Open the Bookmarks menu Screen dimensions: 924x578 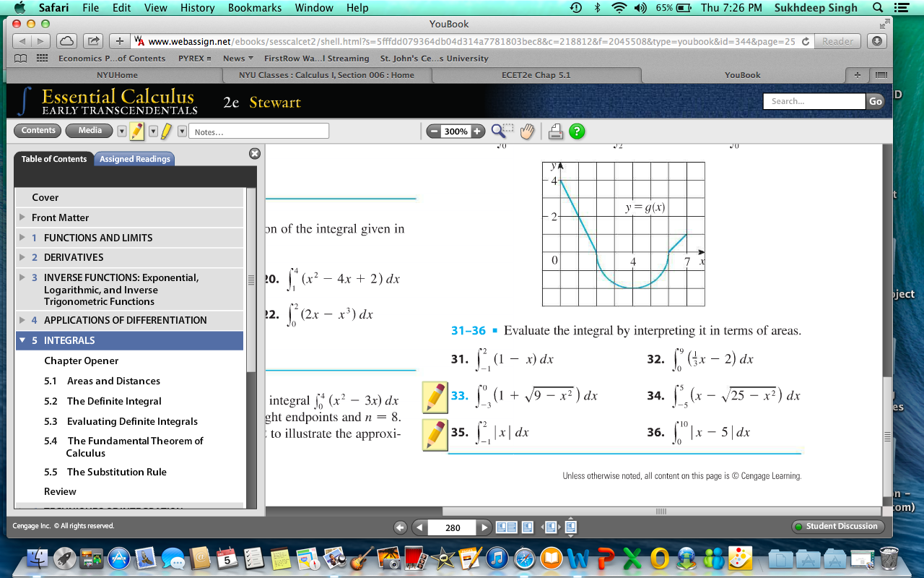(x=255, y=8)
